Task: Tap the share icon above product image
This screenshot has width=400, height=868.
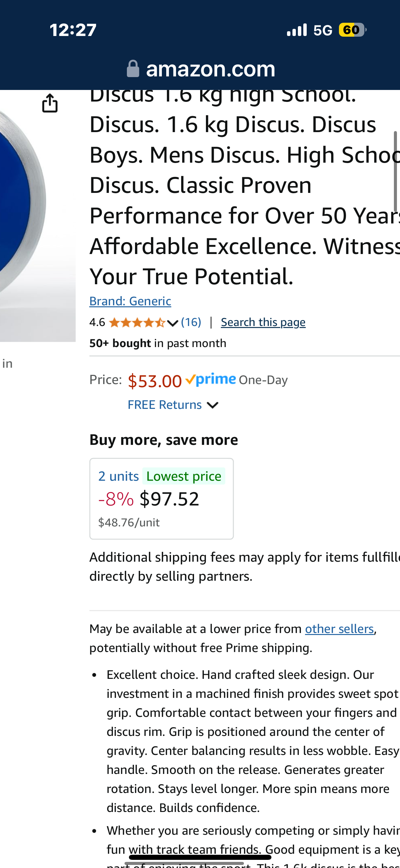Action: click(50, 103)
